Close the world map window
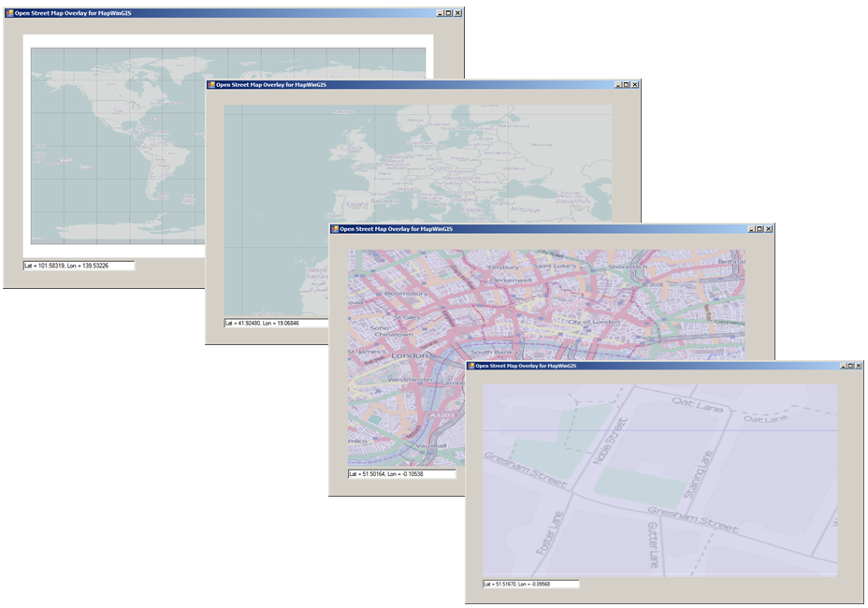Viewport: 868px width, 608px height. click(x=457, y=13)
